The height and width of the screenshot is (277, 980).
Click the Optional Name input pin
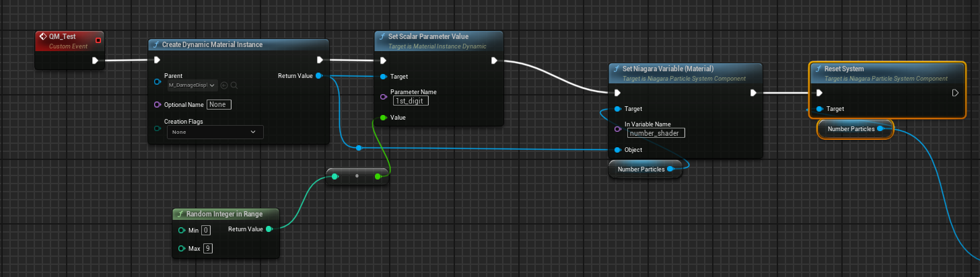157,105
